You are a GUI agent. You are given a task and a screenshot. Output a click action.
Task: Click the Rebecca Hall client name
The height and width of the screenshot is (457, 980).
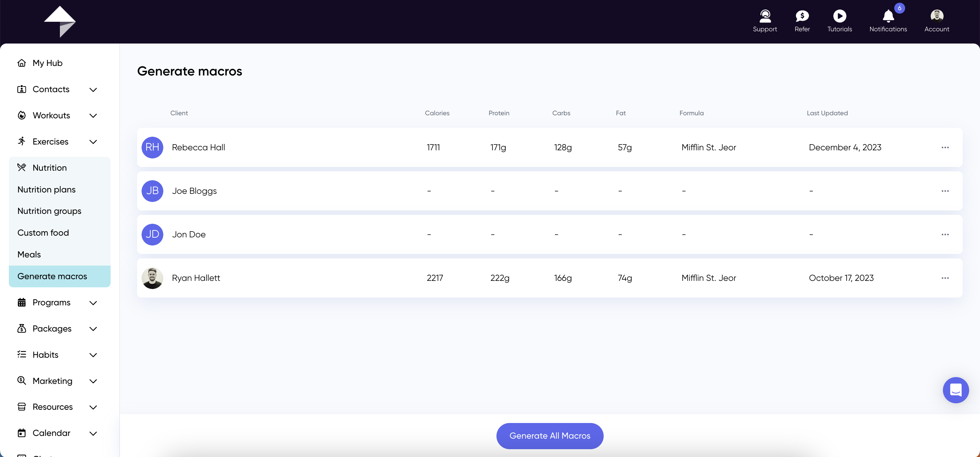pyautogui.click(x=198, y=148)
